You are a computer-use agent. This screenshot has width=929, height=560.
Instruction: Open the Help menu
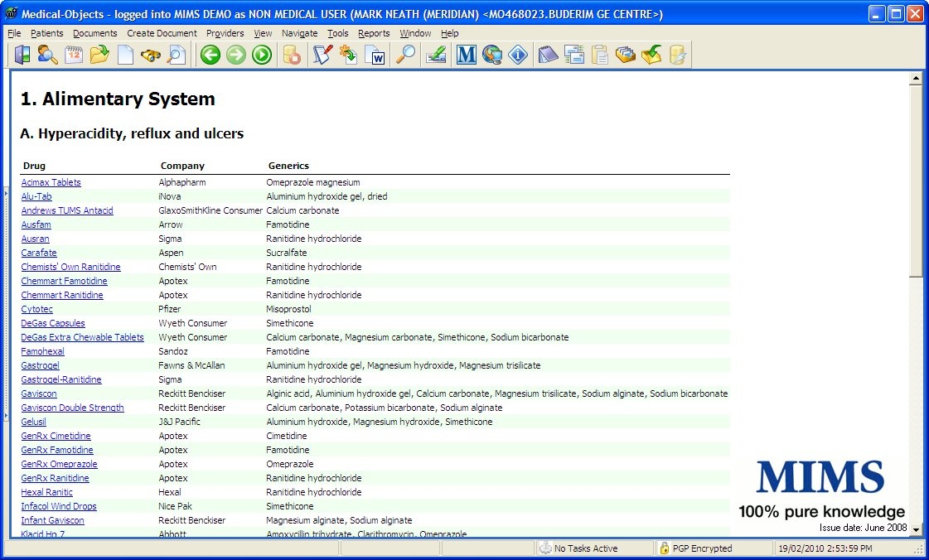click(450, 33)
